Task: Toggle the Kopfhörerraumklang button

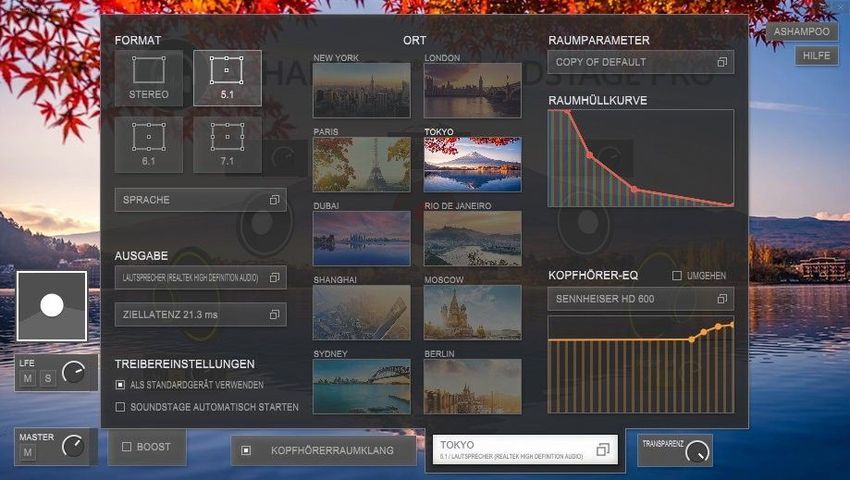Action: coord(324,450)
